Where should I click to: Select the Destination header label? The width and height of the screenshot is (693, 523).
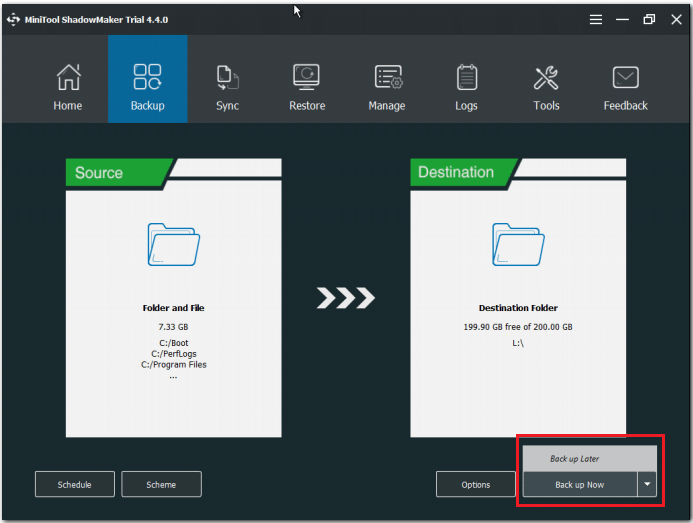pos(456,172)
